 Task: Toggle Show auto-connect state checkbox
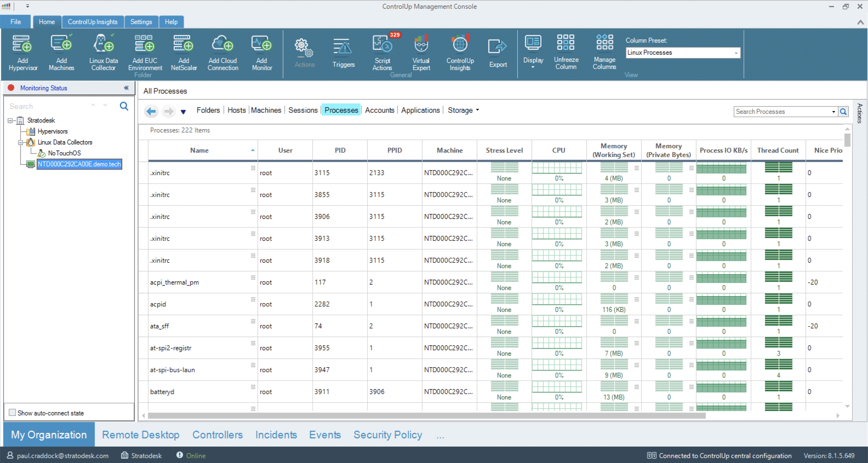12,413
